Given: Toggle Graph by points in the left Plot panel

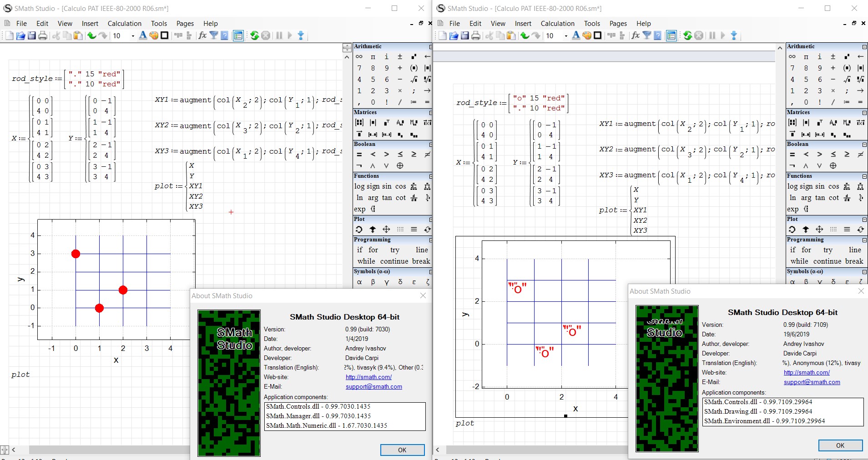Looking at the screenshot, I should pyautogui.click(x=400, y=230).
